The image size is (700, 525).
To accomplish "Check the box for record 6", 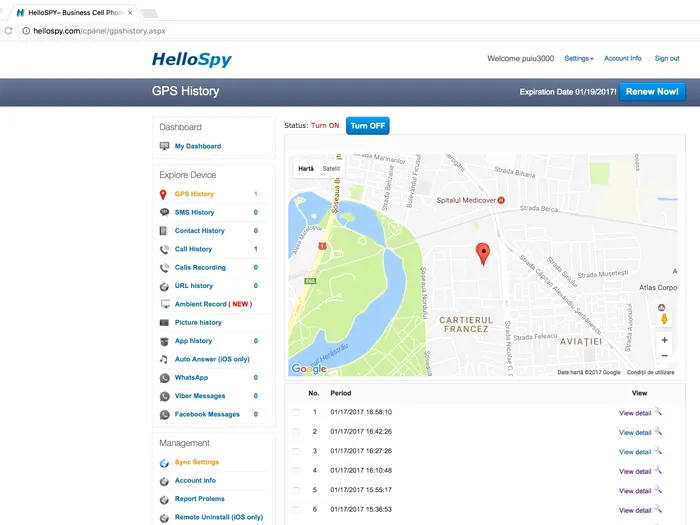I will (x=296, y=509).
